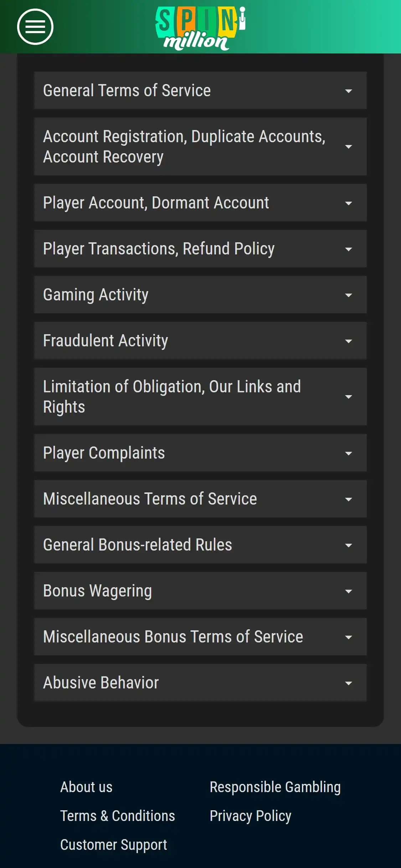The height and width of the screenshot is (868, 401).
Task: Go to Responsible Gambling page
Action: (275, 787)
